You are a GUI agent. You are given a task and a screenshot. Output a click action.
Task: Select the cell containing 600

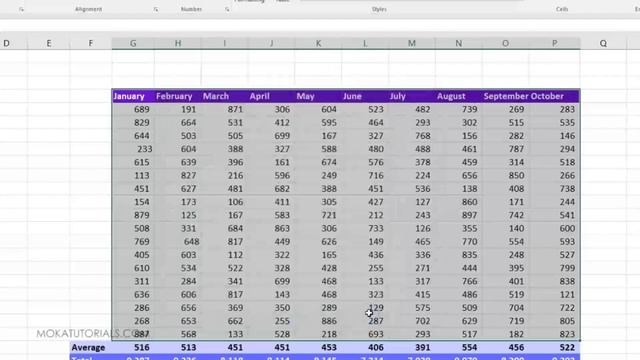[554, 228]
